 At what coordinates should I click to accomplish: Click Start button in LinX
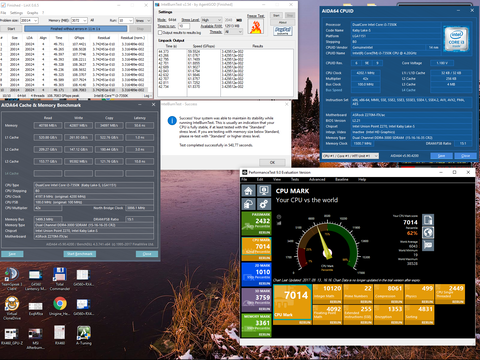pos(11,29)
